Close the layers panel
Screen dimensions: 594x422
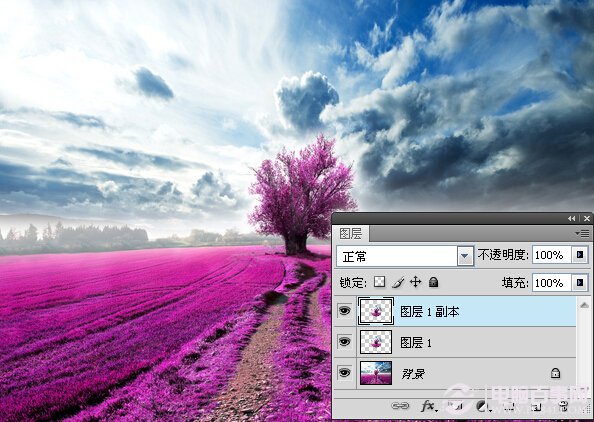[x=587, y=219]
